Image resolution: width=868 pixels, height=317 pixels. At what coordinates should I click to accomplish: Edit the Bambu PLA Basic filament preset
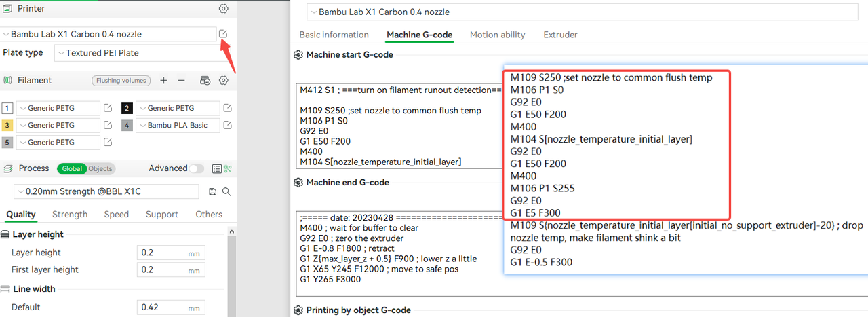click(228, 125)
